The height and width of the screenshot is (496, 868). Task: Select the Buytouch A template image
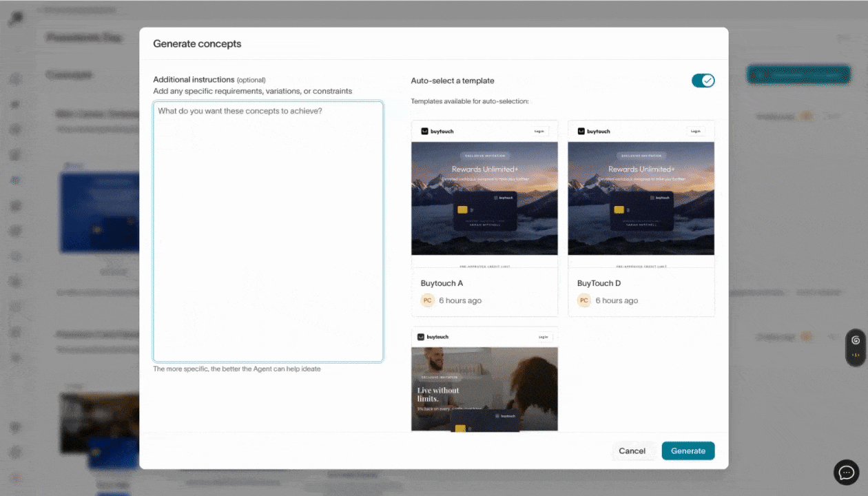tap(484, 198)
